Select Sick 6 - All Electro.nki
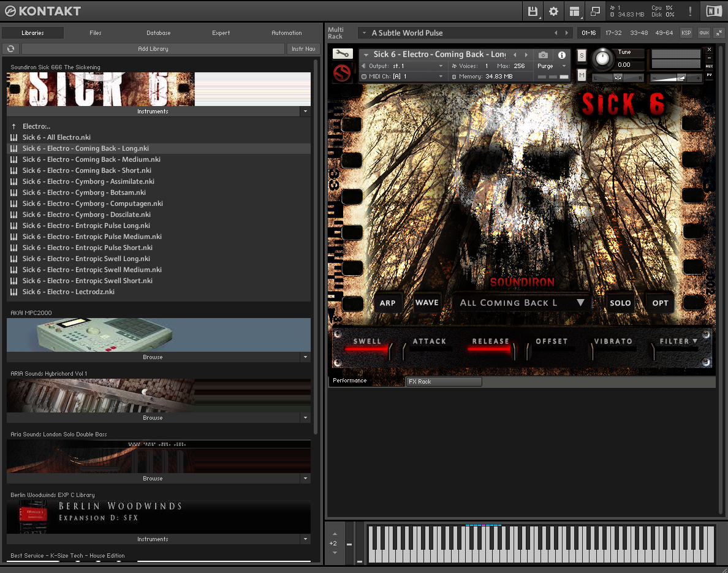This screenshot has width=728, height=573. 159,137
